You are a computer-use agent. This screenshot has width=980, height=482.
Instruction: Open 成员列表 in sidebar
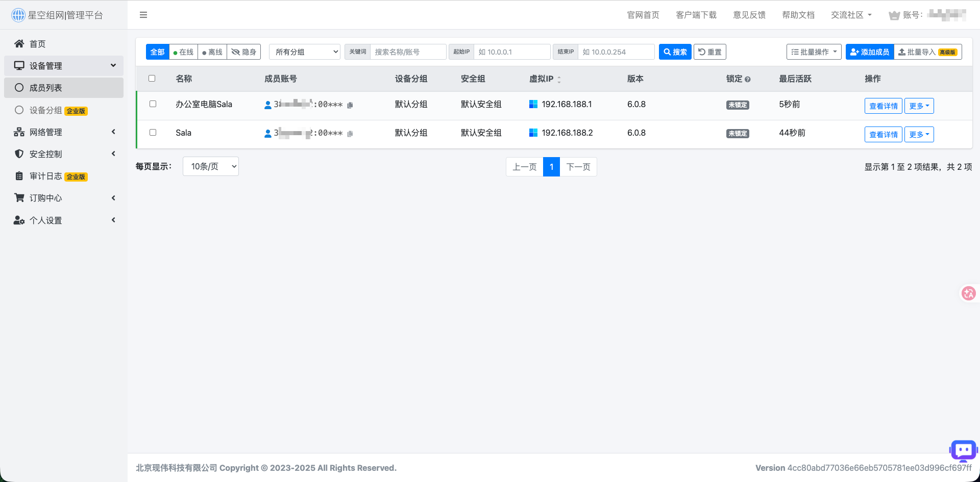(64, 88)
